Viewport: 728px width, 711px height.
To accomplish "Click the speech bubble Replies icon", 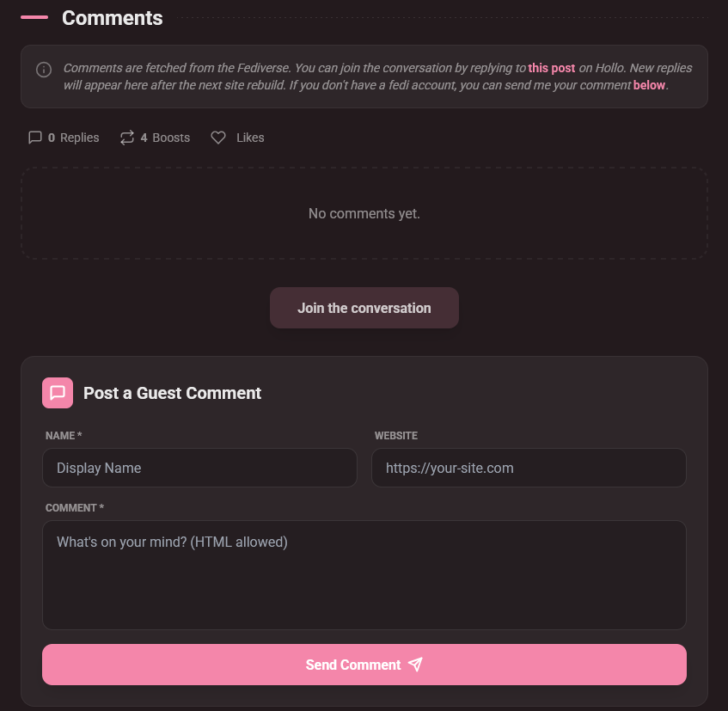I will tap(35, 138).
